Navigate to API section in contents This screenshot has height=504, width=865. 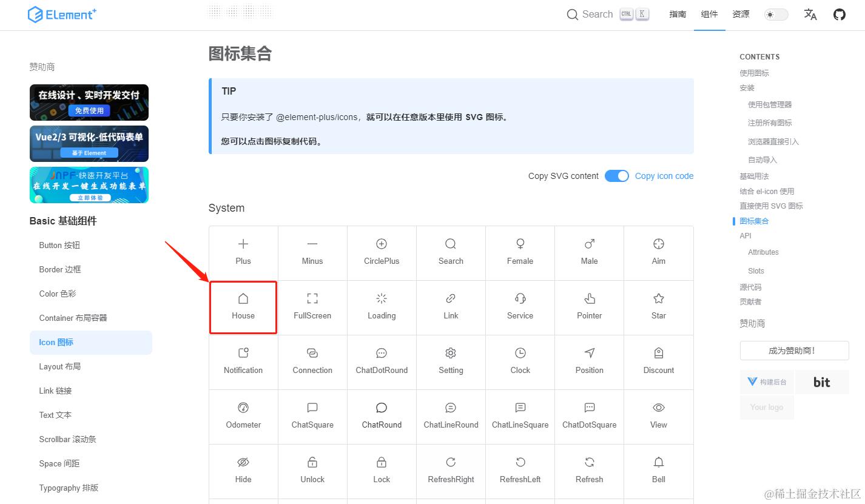[x=746, y=236]
